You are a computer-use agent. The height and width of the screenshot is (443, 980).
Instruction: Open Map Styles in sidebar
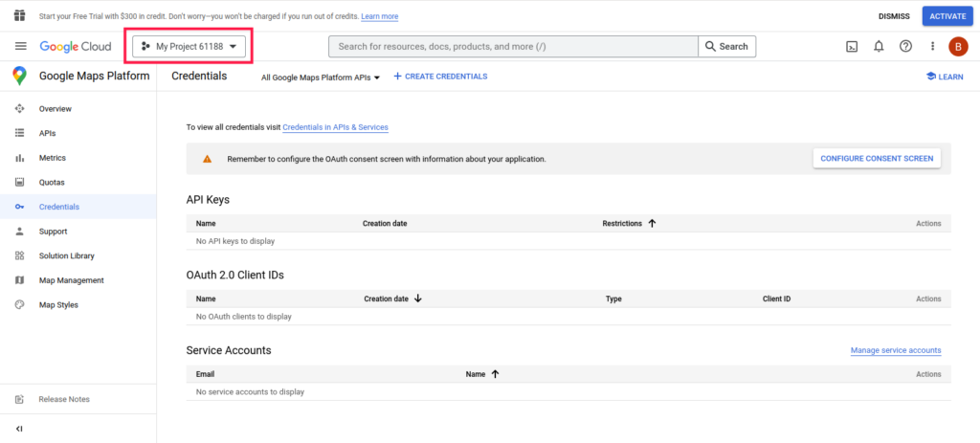point(58,305)
